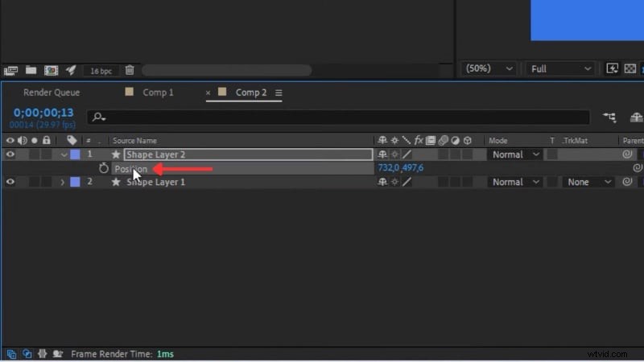Open the Composition Mini-Flowchart icon
Screen dimensions: 644x362
pyautogui.click(x=609, y=117)
